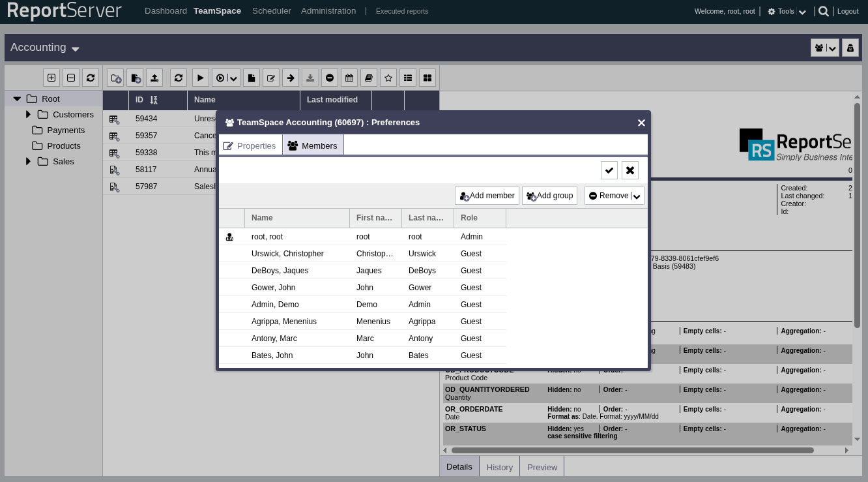Viewport: 868px width, 482px height.
Task: Click the black minus remove icon in toolbar
Action: 330,78
